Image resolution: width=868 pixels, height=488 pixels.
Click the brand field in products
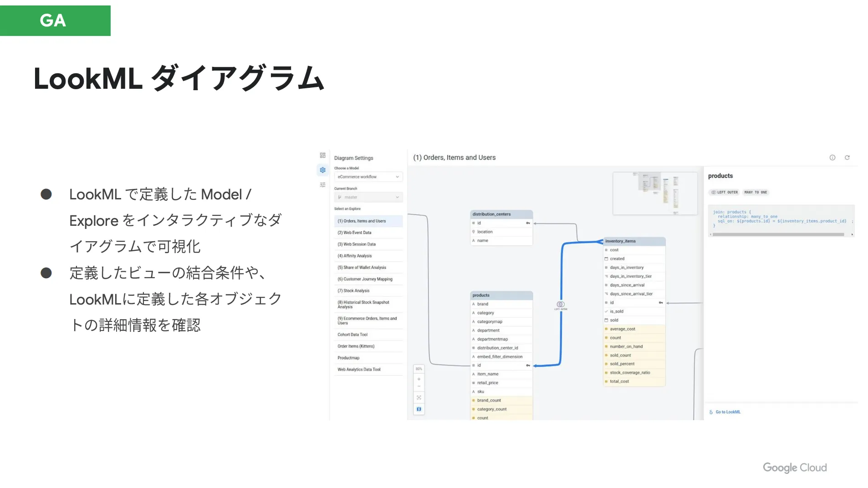pyautogui.click(x=501, y=304)
